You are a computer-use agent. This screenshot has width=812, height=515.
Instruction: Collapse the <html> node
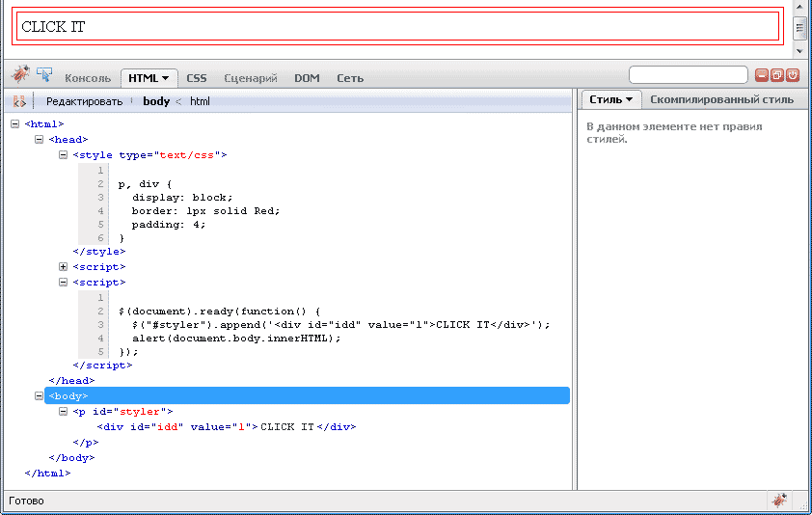point(15,123)
